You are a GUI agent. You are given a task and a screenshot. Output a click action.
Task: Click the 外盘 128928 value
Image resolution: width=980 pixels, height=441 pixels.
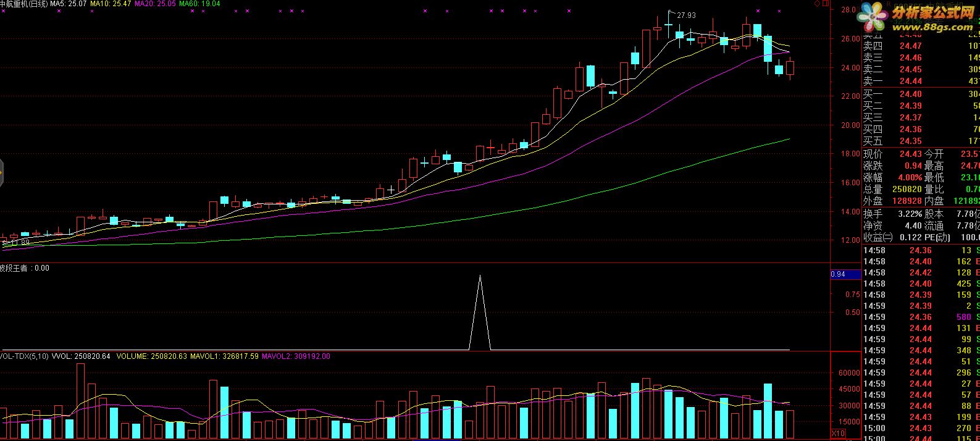coord(907,201)
